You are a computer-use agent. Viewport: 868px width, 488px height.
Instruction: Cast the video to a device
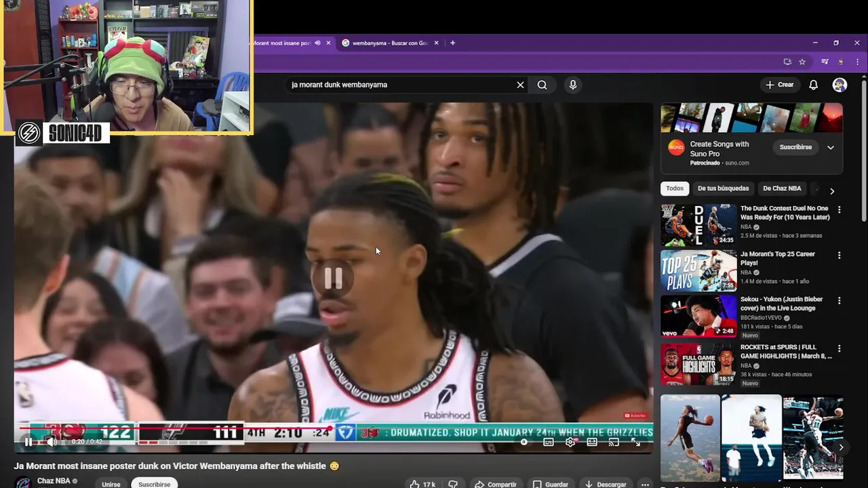[x=614, y=442]
